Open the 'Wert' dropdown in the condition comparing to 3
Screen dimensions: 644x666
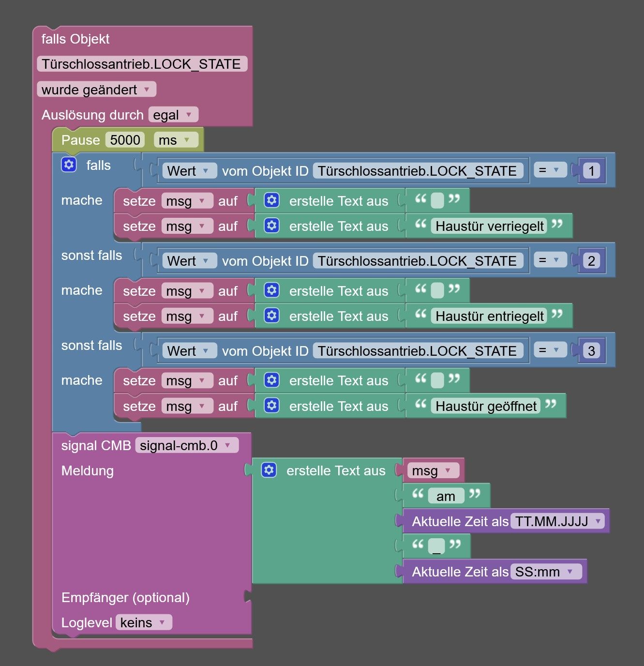tap(189, 351)
